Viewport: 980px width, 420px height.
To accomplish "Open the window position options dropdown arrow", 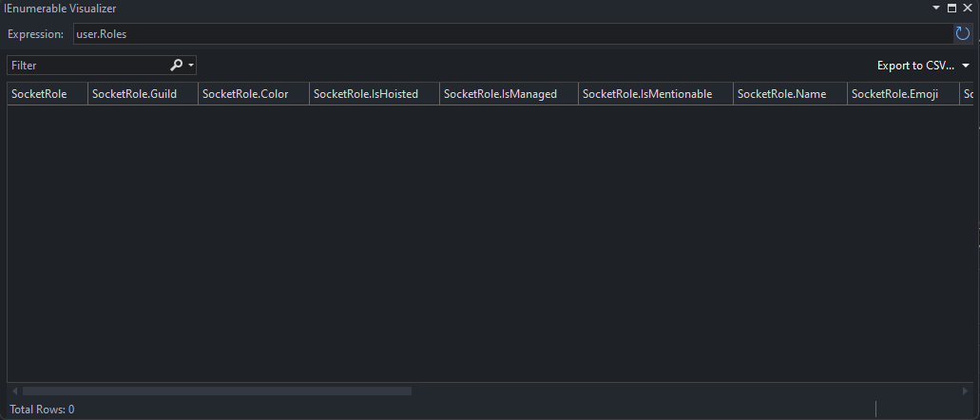I will click(936, 9).
